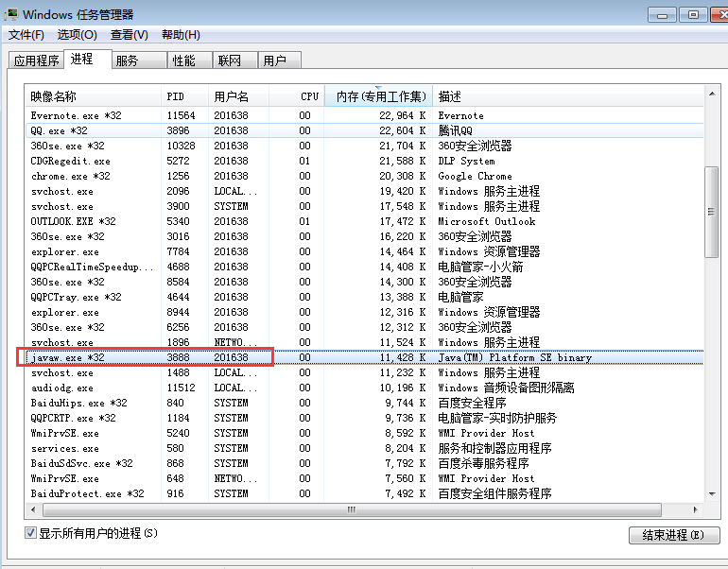Sort by 内存(专用工作集) column header
728x569 pixels.
coord(378,96)
